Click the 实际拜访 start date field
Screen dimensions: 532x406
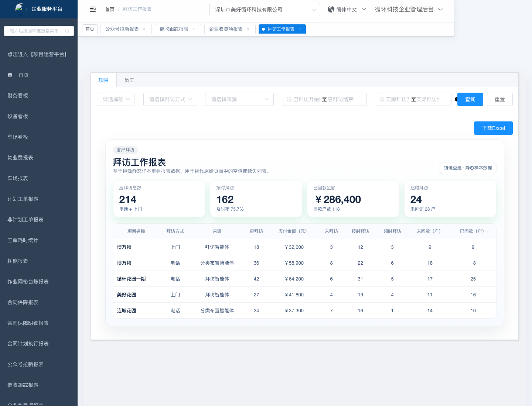[397, 99]
